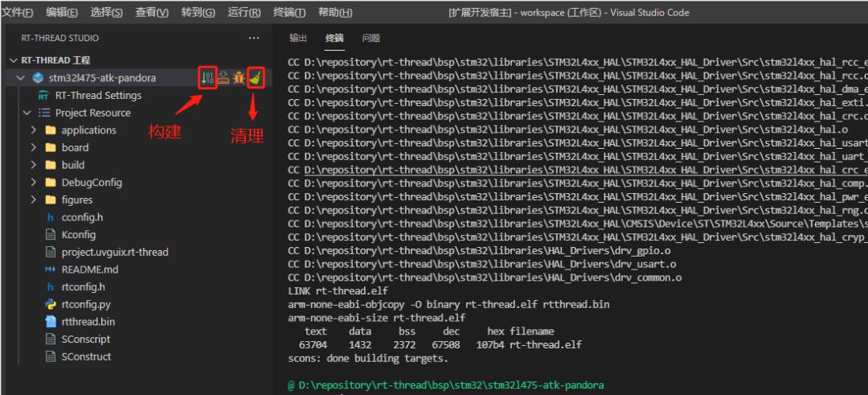The image size is (868, 395).
Task: Click the binary file icon of rtthread.bin
Action: [x=51, y=321]
